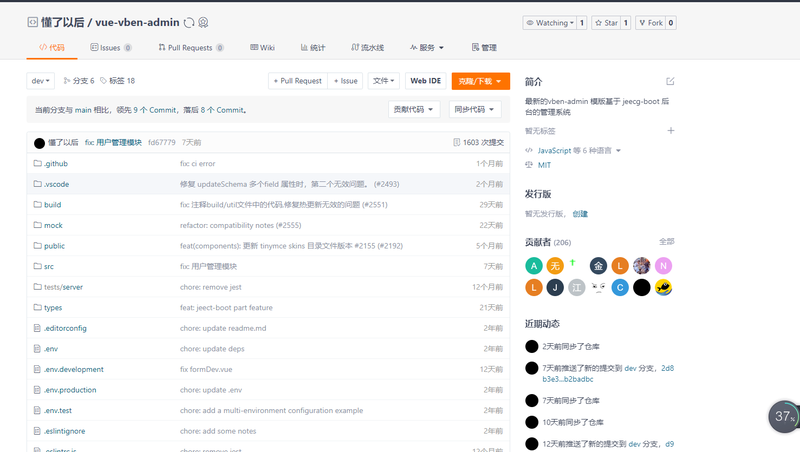Open the .env.development file

(73, 369)
